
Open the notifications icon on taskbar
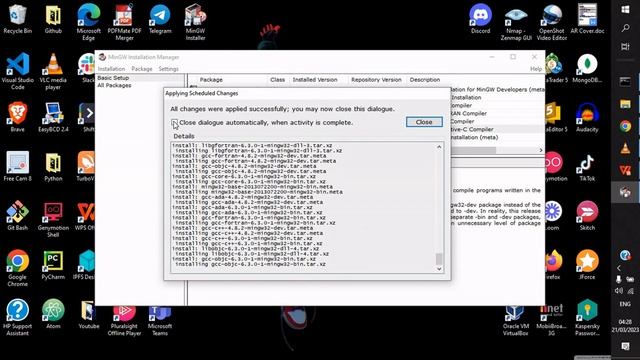click(x=625, y=346)
